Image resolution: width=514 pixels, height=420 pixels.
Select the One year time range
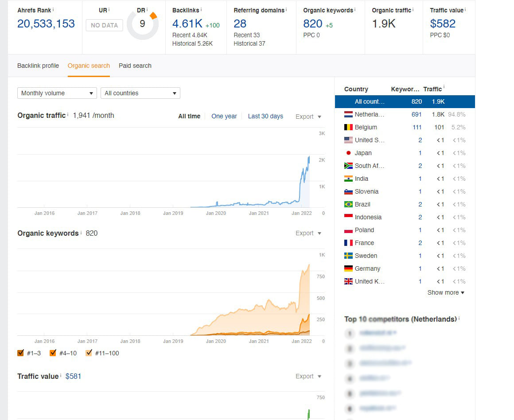pyautogui.click(x=224, y=116)
